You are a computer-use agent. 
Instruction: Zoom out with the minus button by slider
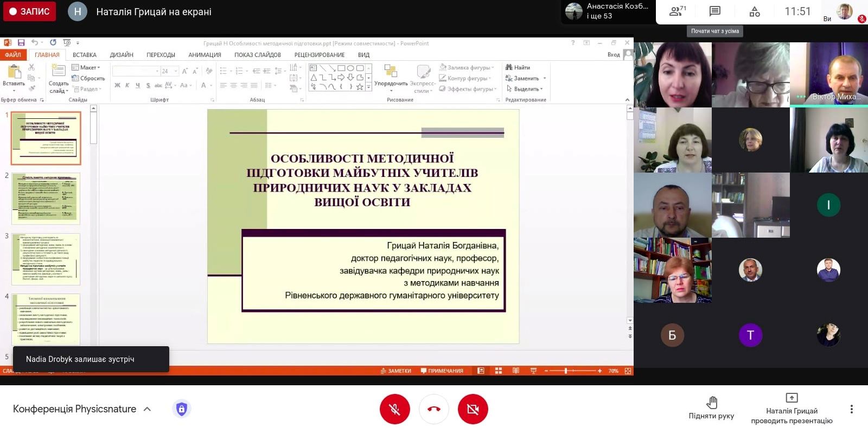(x=546, y=371)
